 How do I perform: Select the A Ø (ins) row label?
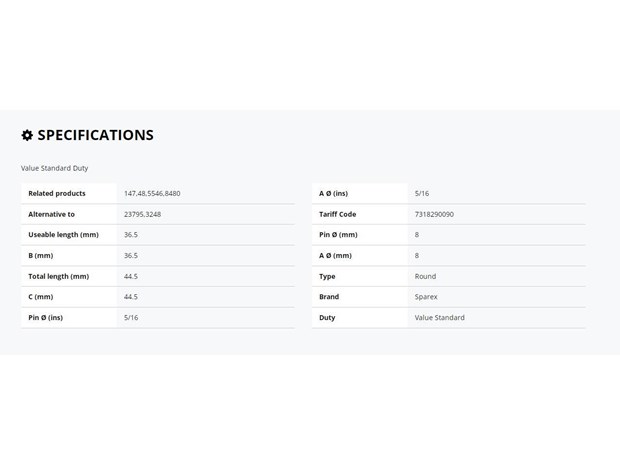click(x=333, y=193)
